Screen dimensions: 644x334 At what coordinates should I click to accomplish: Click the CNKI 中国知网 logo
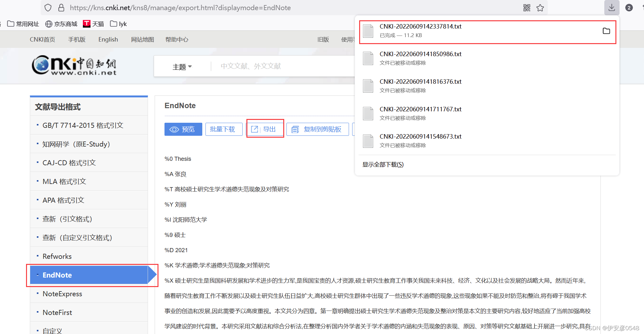tap(74, 66)
